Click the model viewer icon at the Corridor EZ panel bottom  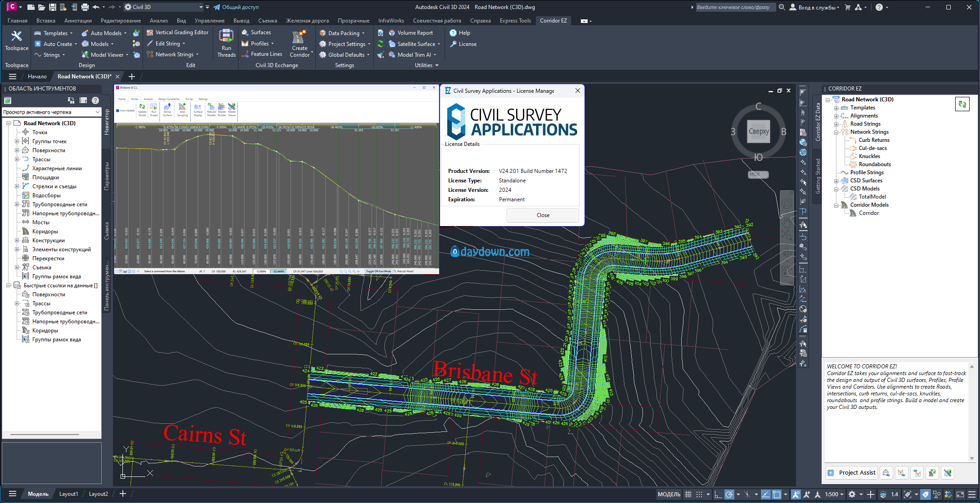click(948, 473)
